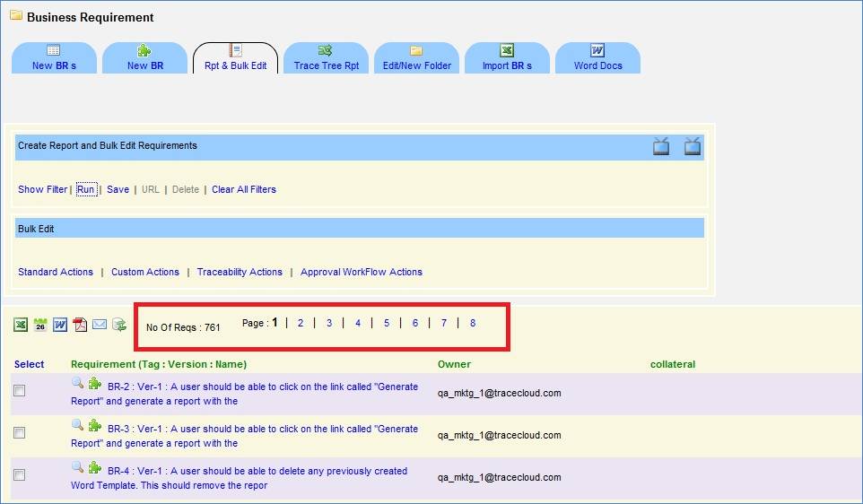Go to page 5 of results
The width and height of the screenshot is (863, 504).
click(x=387, y=323)
